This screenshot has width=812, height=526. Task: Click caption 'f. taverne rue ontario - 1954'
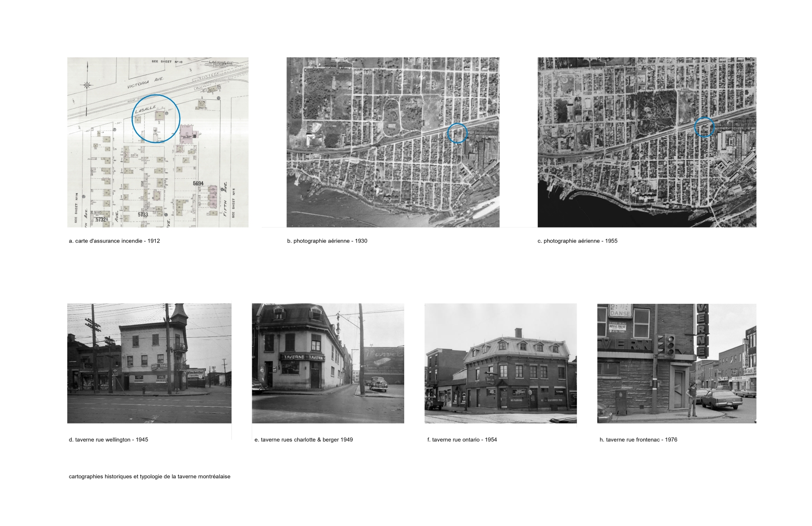pos(462,440)
